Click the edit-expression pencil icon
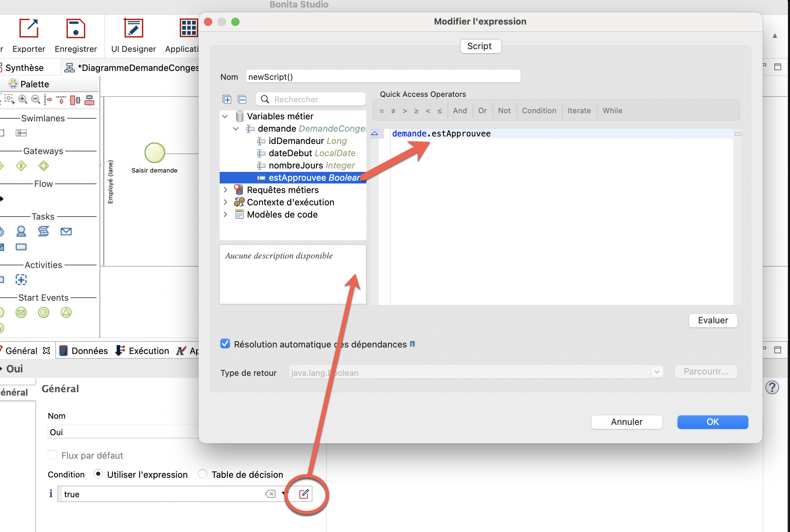This screenshot has width=790, height=532. point(304,494)
